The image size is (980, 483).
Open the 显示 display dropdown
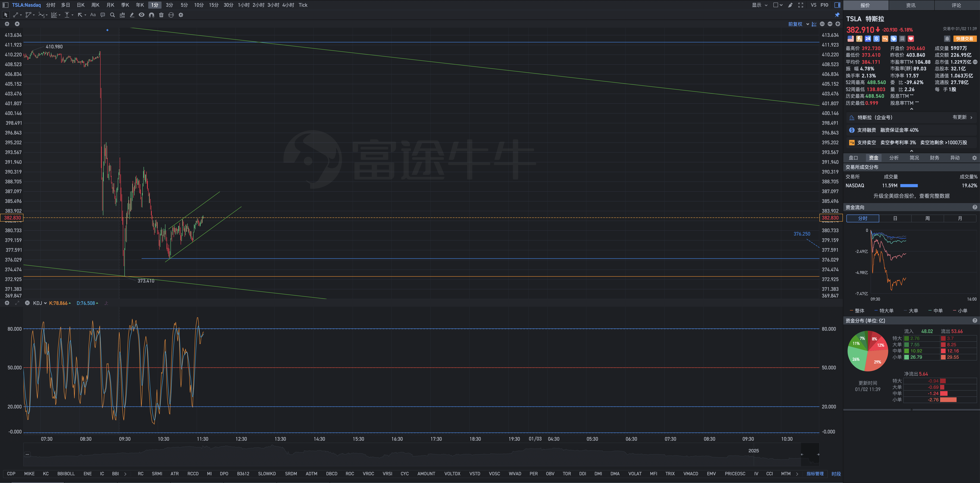click(760, 5)
